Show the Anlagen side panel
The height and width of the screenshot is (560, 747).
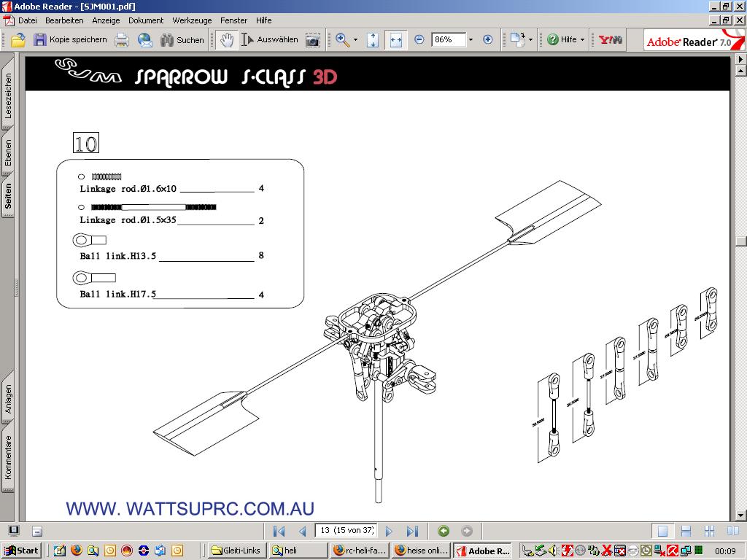[7, 399]
